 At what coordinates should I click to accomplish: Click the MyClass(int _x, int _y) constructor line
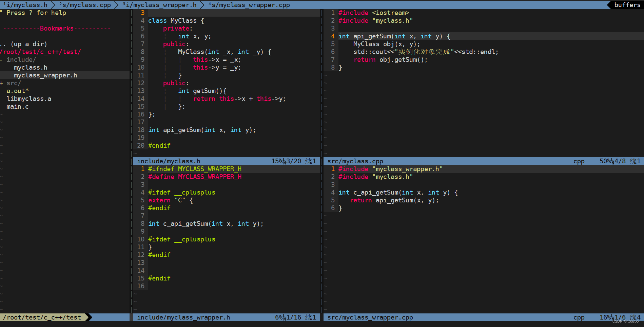pyautogui.click(x=225, y=52)
